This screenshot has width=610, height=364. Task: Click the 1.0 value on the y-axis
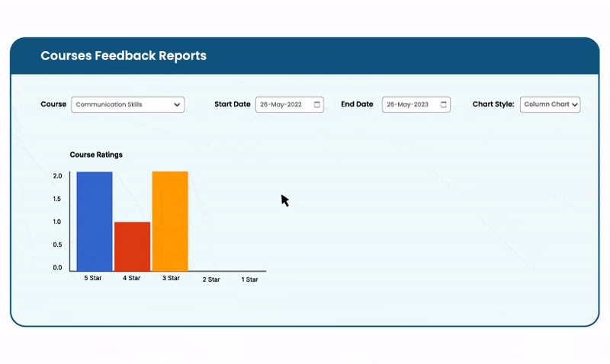click(x=57, y=222)
